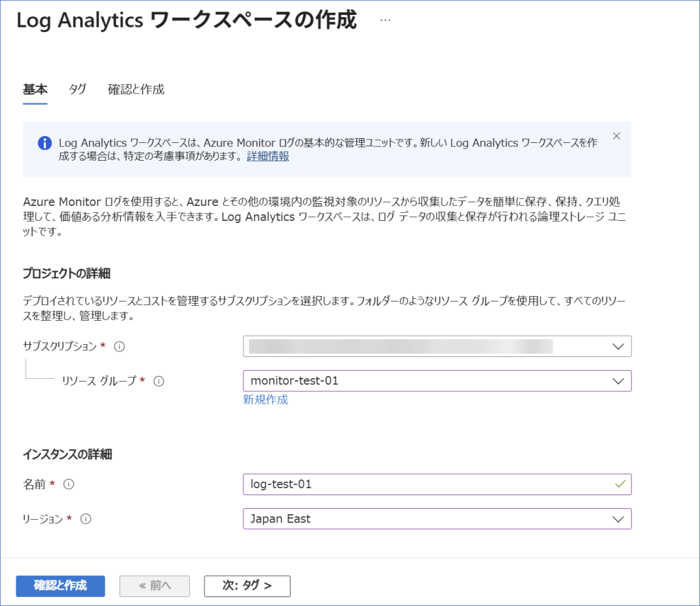Expand the サブスクリプション dropdown
The width and height of the screenshot is (700, 606).
click(437, 346)
